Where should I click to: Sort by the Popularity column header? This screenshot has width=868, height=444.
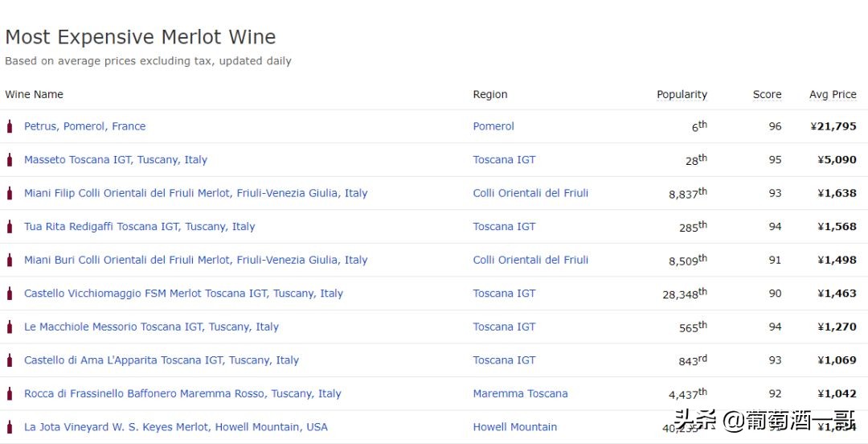pyautogui.click(x=682, y=94)
